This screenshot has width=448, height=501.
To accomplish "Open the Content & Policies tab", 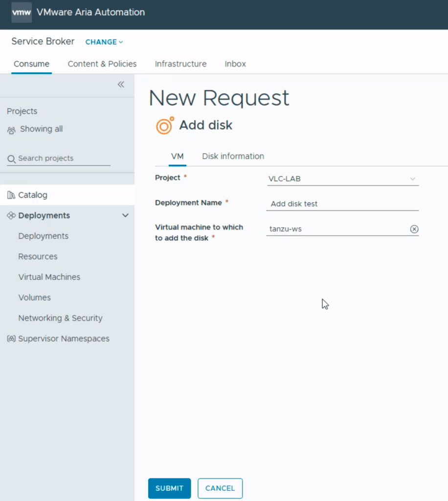I will (102, 64).
